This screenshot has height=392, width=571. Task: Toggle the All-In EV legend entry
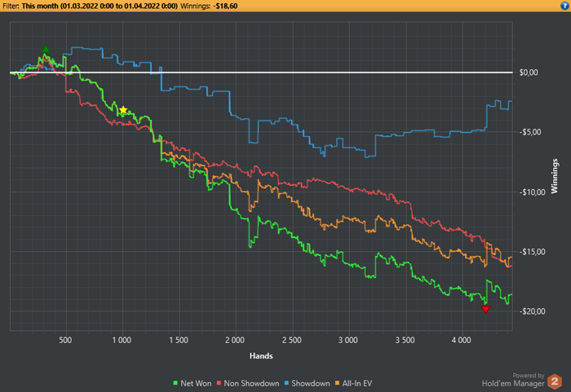[353, 383]
